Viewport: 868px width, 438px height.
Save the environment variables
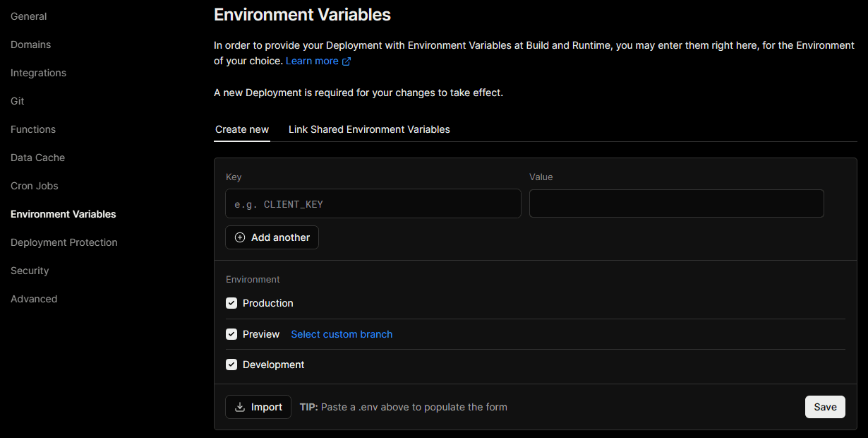click(x=825, y=407)
